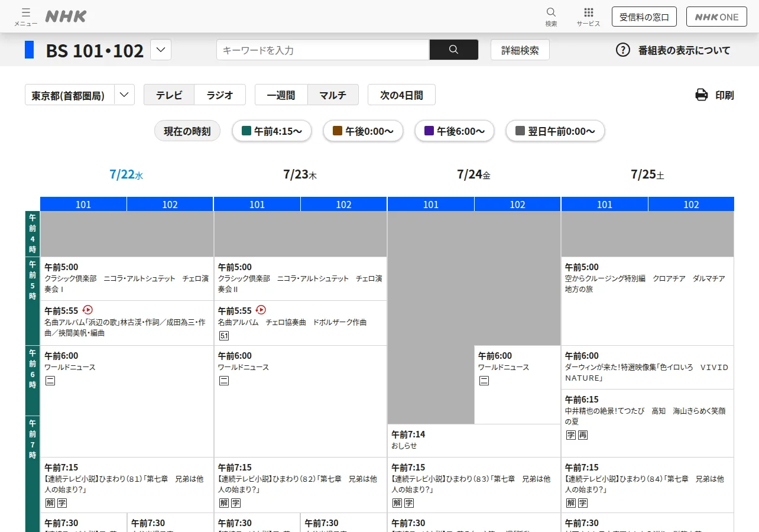Click 解 icon under ひまわり(82)

coord(224,503)
